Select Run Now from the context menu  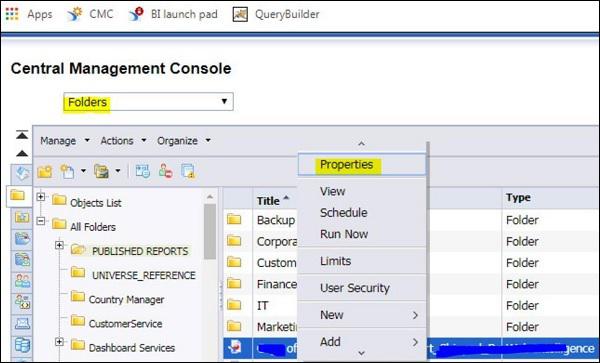[344, 234]
